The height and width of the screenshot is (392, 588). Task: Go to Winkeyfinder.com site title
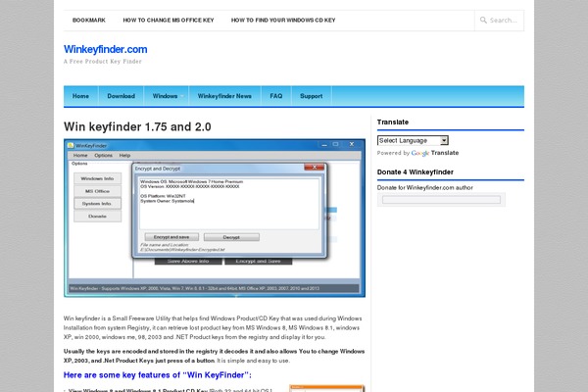106,49
